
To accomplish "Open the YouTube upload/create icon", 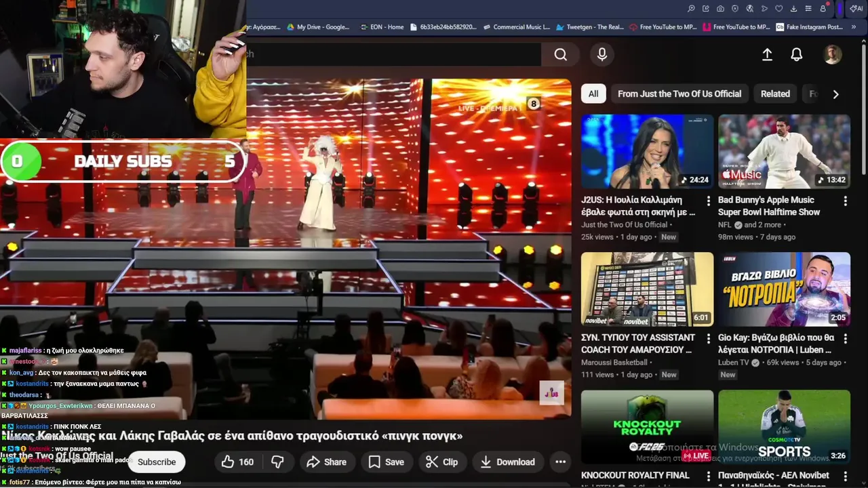I will (x=767, y=55).
